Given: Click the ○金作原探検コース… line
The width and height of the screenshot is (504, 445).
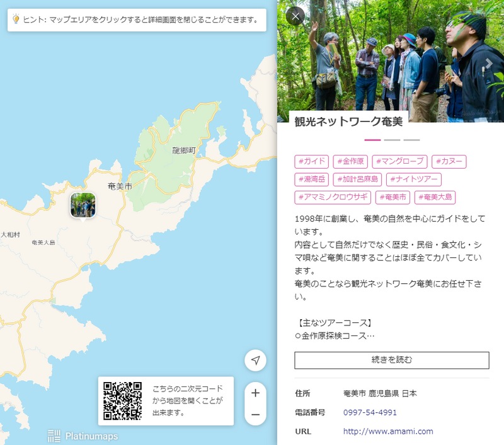Looking at the screenshot, I should 335,336.
